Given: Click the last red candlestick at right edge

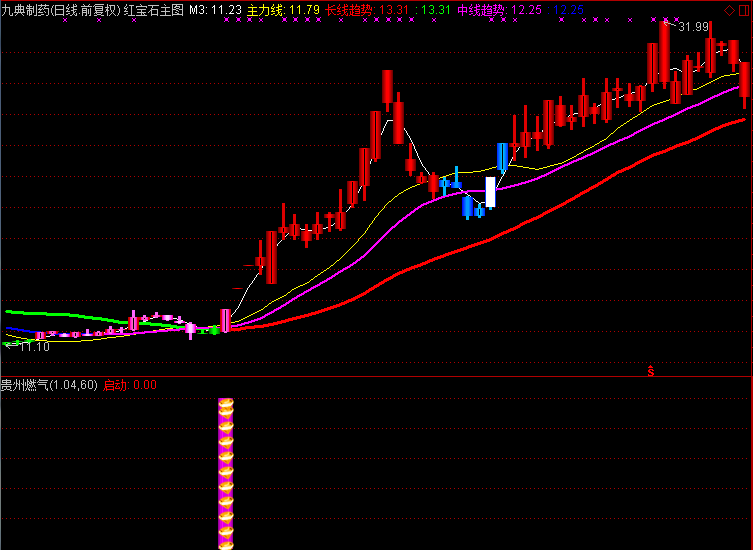Looking at the screenshot, I should coord(745,80).
